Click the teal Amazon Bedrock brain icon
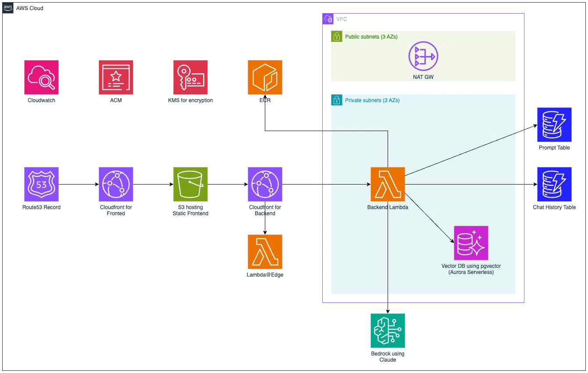The image size is (588, 373). point(388,330)
